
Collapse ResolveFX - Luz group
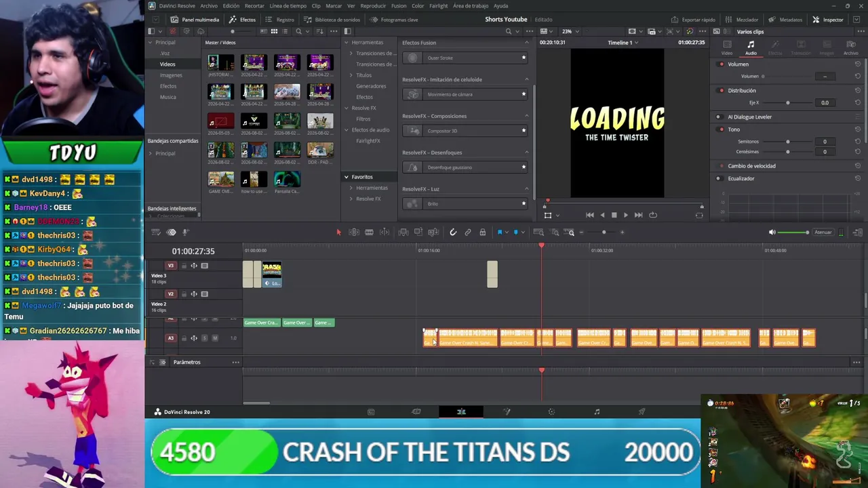click(526, 189)
